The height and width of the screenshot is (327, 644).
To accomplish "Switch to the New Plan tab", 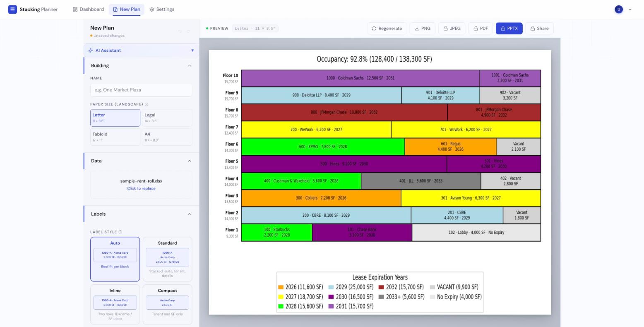I will click(x=127, y=9).
